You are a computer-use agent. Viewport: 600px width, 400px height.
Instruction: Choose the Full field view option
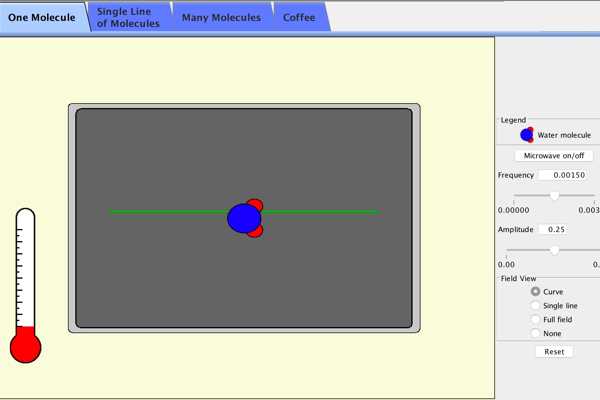[535, 320]
